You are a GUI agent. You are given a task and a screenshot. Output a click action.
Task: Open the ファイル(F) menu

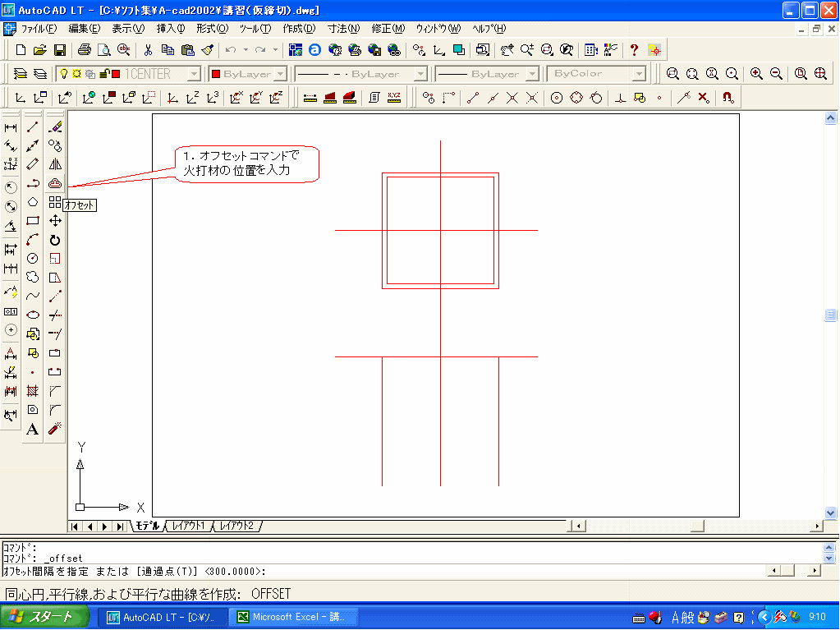pos(39,29)
